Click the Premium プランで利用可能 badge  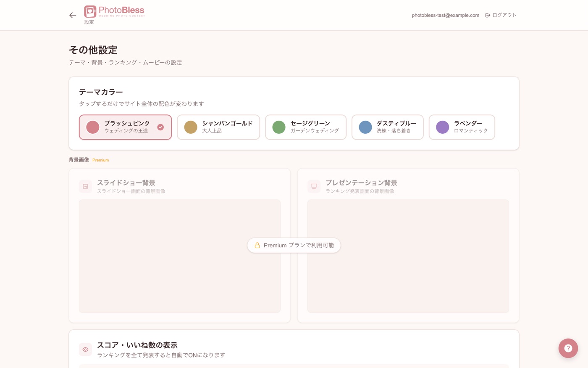pyautogui.click(x=294, y=245)
